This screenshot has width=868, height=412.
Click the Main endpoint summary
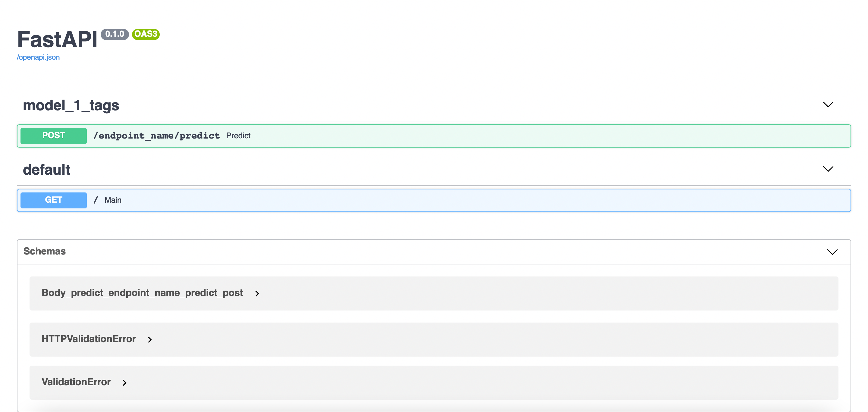pyautogui.click(x=113, y=200)
